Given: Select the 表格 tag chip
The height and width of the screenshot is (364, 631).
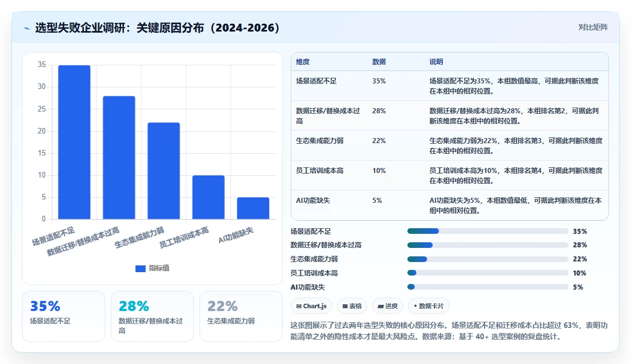Looking at the screenshot, I should (x=352, y=306).
